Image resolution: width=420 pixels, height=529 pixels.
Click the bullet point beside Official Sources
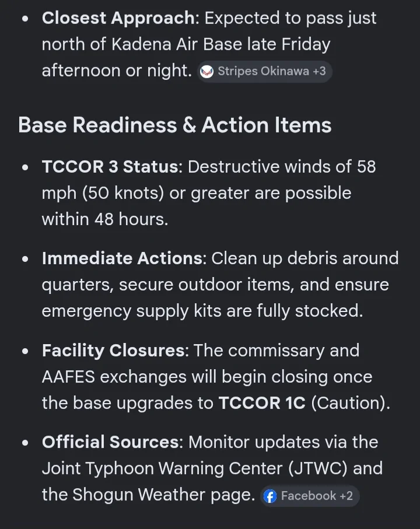25,443
